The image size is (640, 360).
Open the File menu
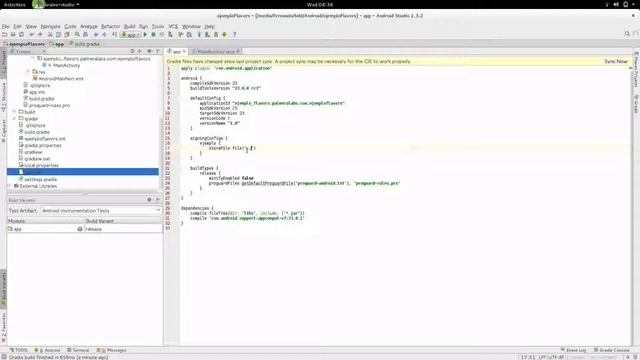tap(6, 26)
